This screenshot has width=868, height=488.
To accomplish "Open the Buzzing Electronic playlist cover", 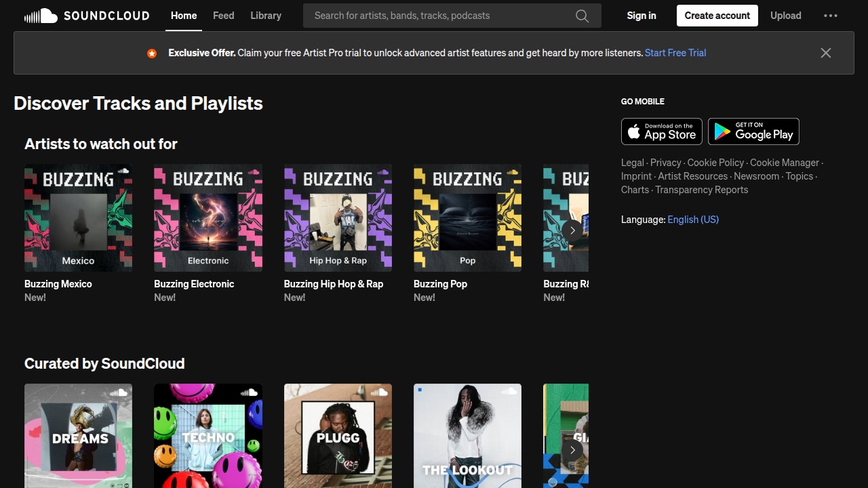I will click(x=208, y=218).
